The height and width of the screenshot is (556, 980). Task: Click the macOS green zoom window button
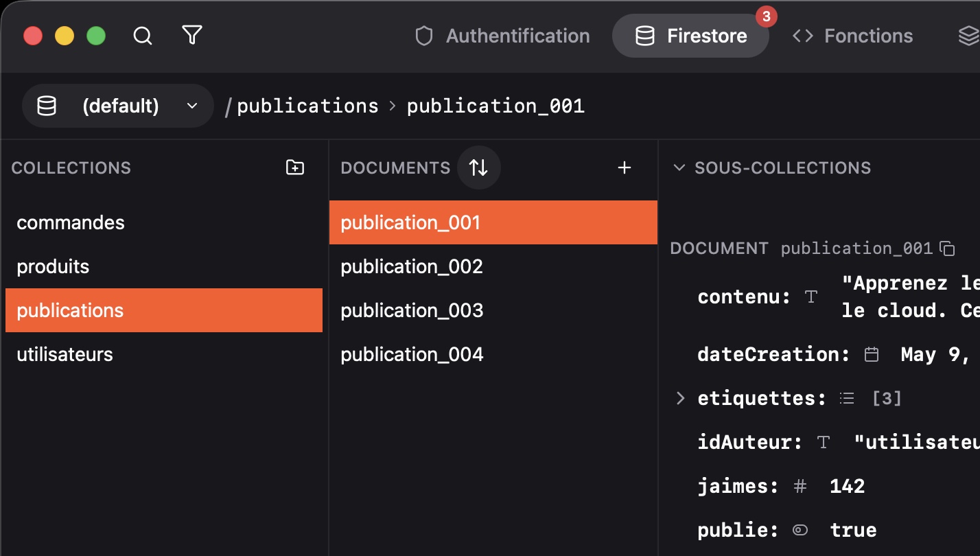tap(96, 36)
